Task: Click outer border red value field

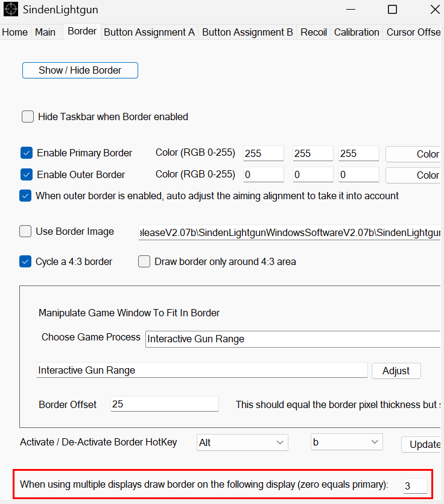Action: coord(264,174)
